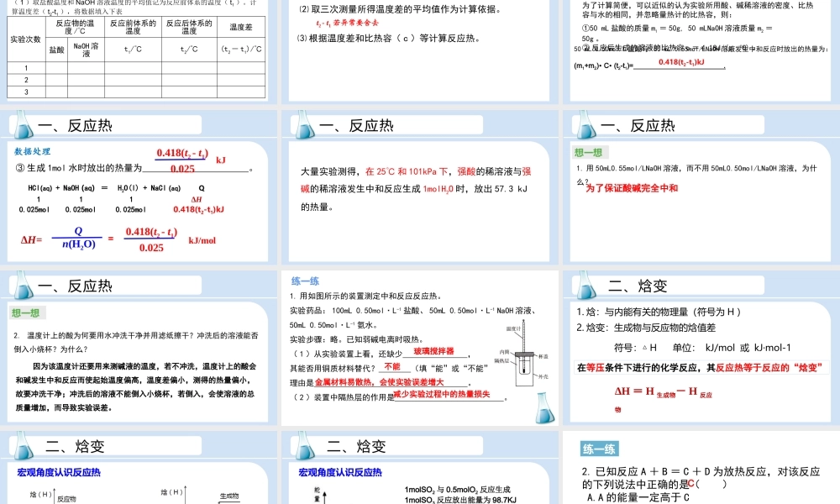The image size is (840, 504).
Task: Select the red answer 玻璃搅拌器
Action: coord(433,351)
